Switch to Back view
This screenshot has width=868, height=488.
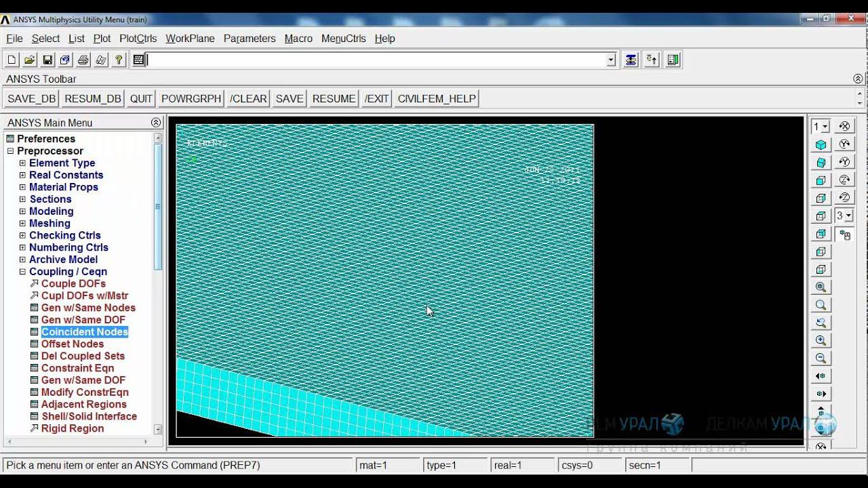[x=821, y=234]
